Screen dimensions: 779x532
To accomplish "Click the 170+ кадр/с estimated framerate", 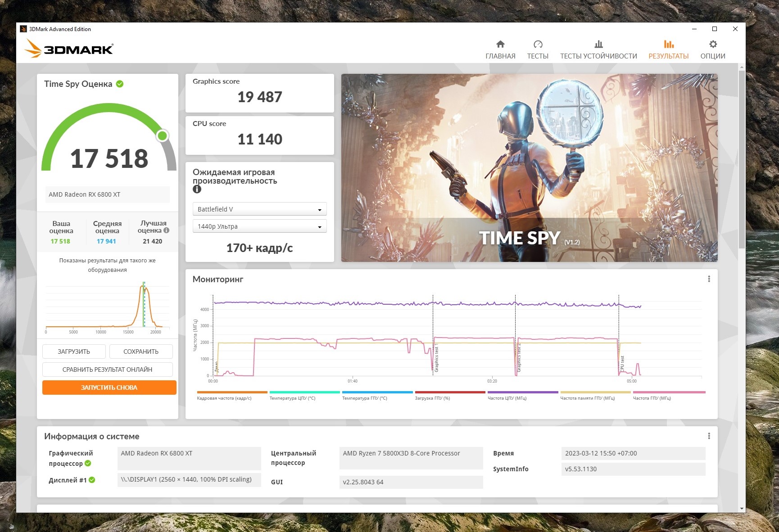I will click(x=260, y=248).
